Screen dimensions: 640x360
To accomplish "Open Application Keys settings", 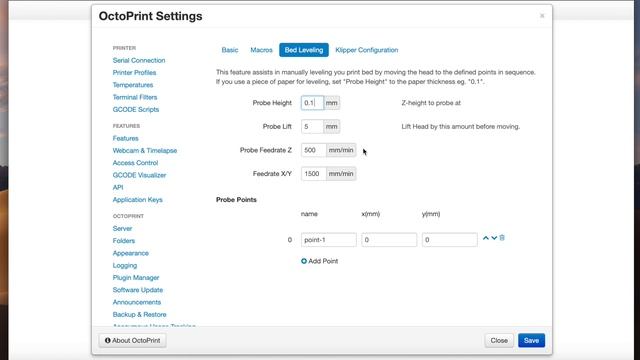I will point(138,200).
